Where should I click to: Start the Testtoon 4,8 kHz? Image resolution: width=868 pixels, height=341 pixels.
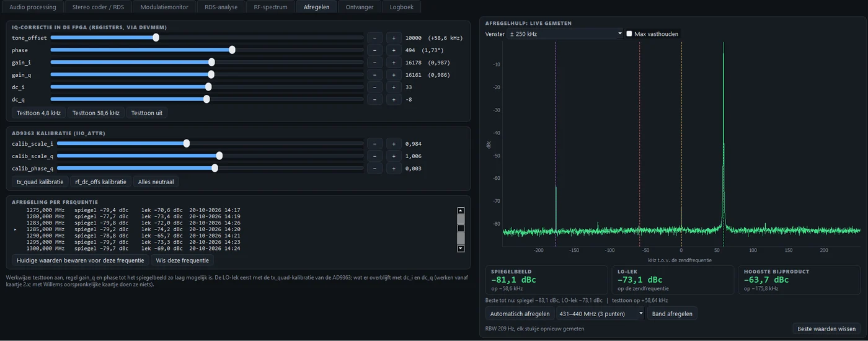[38, 113]
